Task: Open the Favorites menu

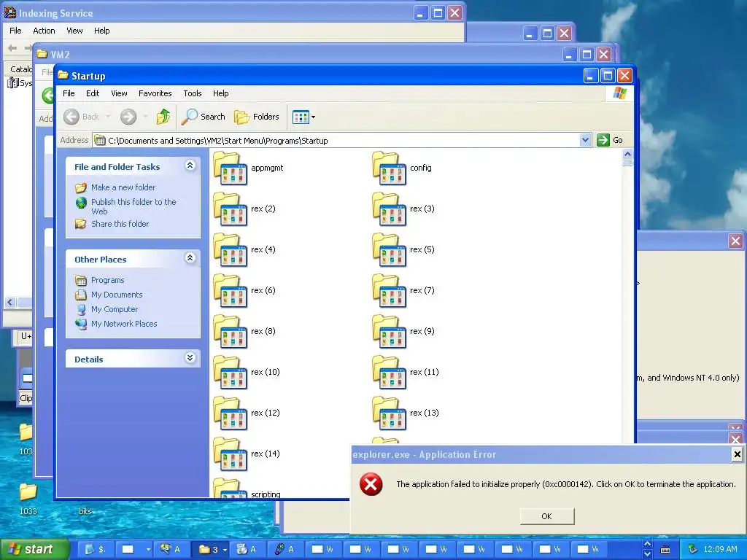Action: pyautogui.click(x=155, y=93)
